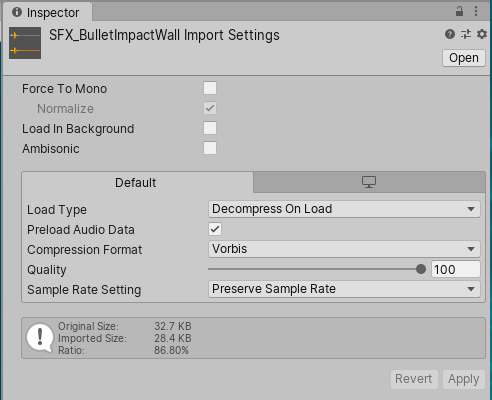Click the Compression Format label
The width and height of the screenshot is (492, 400).
(85, 250)
